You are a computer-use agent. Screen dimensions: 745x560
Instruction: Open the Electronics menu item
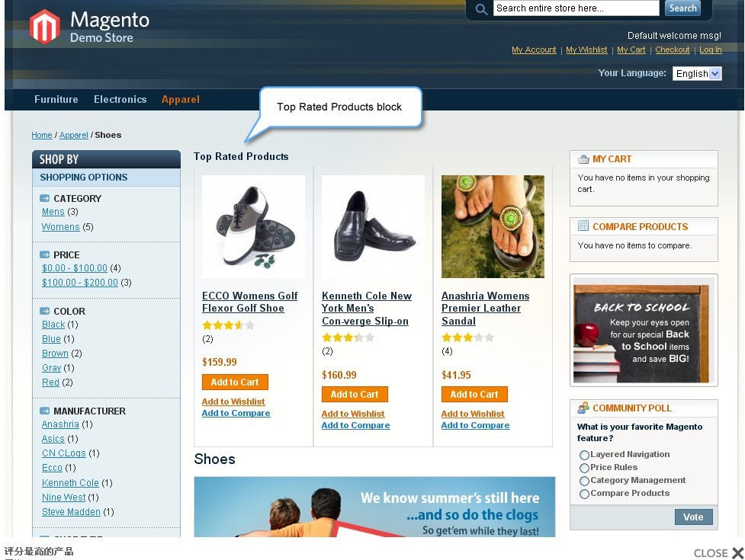(x=120, y=99)
